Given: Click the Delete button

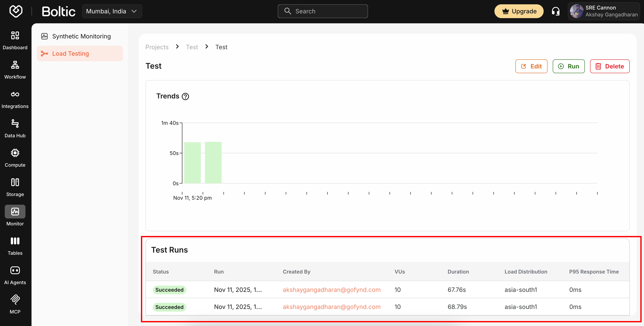Looking at the screenshot, I should [x=610, y=66].
